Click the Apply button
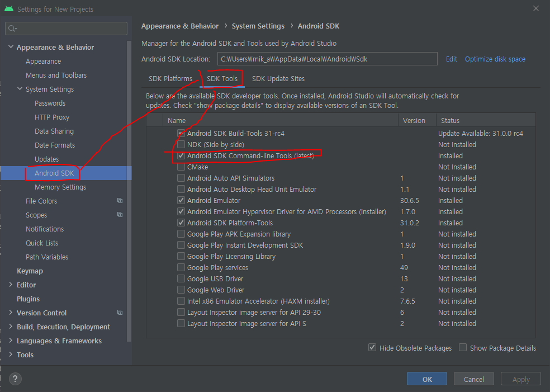550x392 pixels. pyautogui.click(x=521, y=379)
